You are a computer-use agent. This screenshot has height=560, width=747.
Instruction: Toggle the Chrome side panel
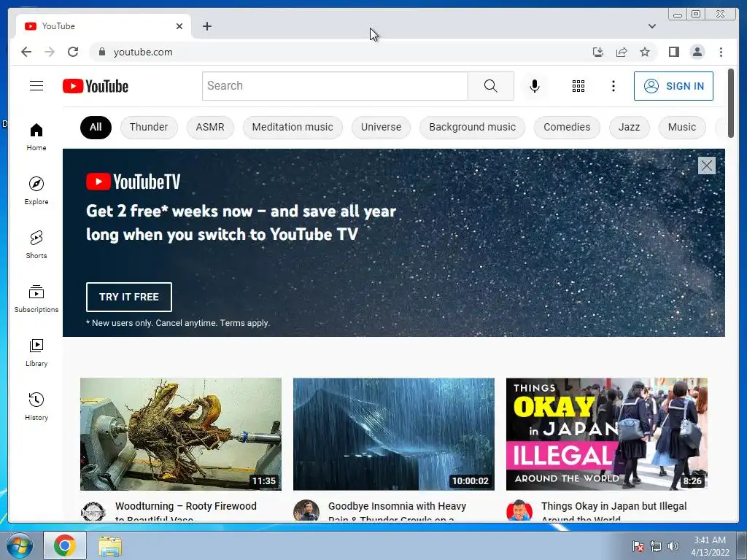(x=673, y=52)
